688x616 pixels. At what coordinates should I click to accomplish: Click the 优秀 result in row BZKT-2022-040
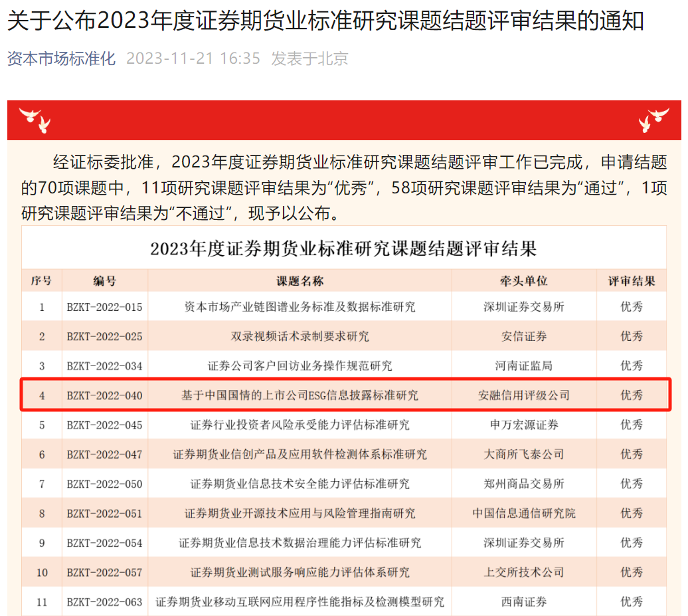[632, 395]
